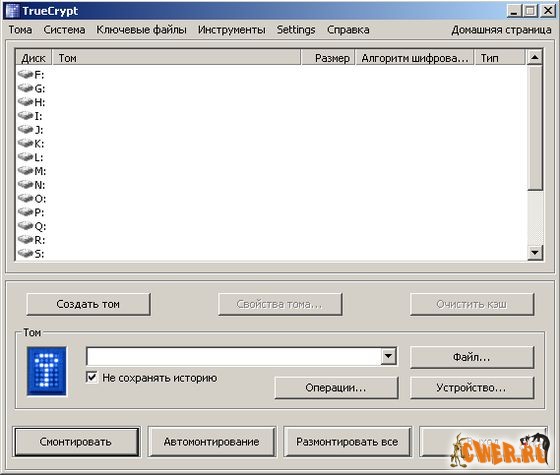Sort by the Алгоритм шифрова... column header
Viewport: 560px width, 475px height.
click(x=415, y=58)
